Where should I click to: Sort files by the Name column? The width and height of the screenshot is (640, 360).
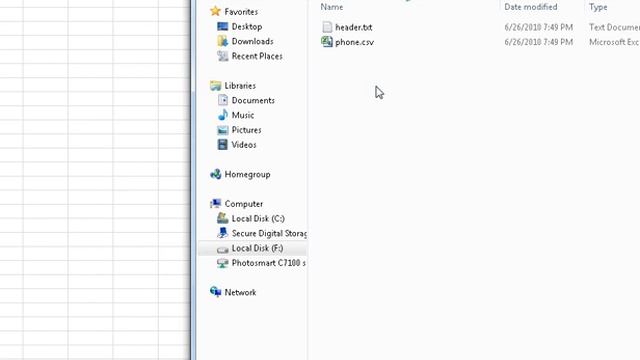pyautogui.click(x=331, y=7)
